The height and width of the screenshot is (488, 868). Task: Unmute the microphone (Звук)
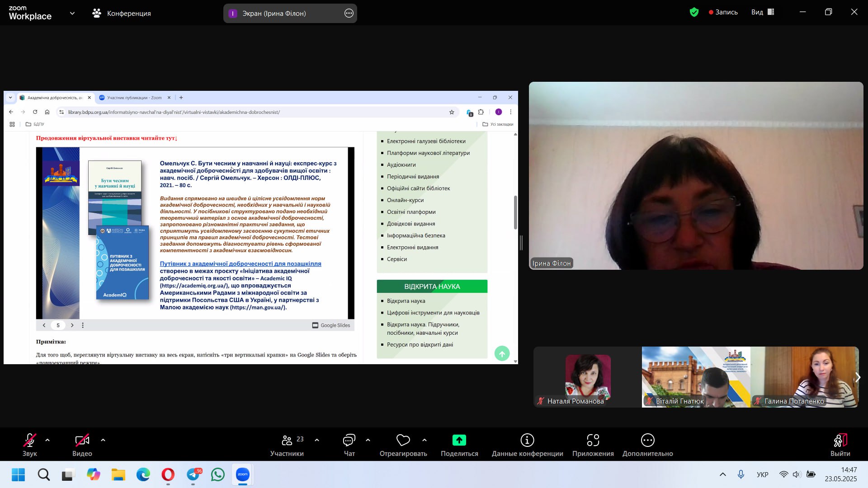30,440
